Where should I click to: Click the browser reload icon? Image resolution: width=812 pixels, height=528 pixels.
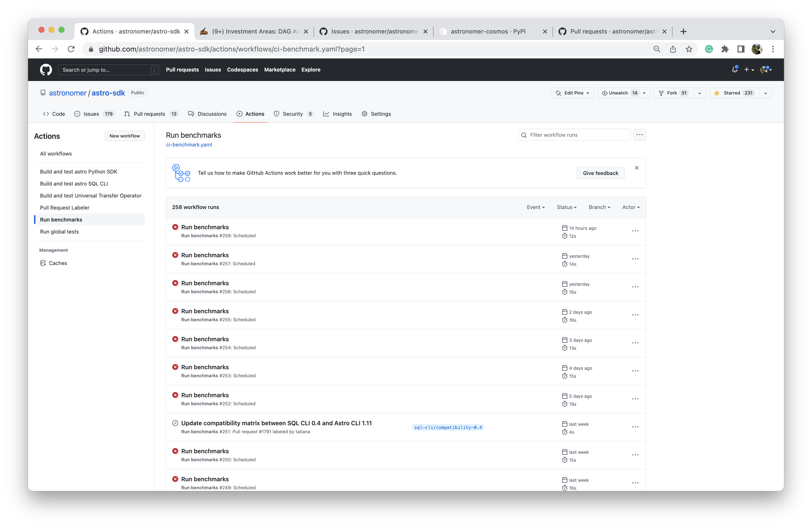tap(71, 49)
